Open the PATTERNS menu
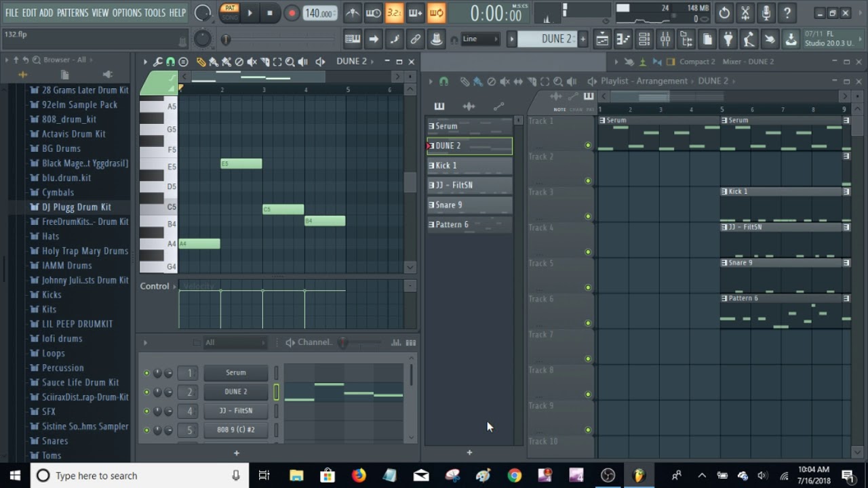868x488 pixels. pyautogui.click(x=73, y=13)
